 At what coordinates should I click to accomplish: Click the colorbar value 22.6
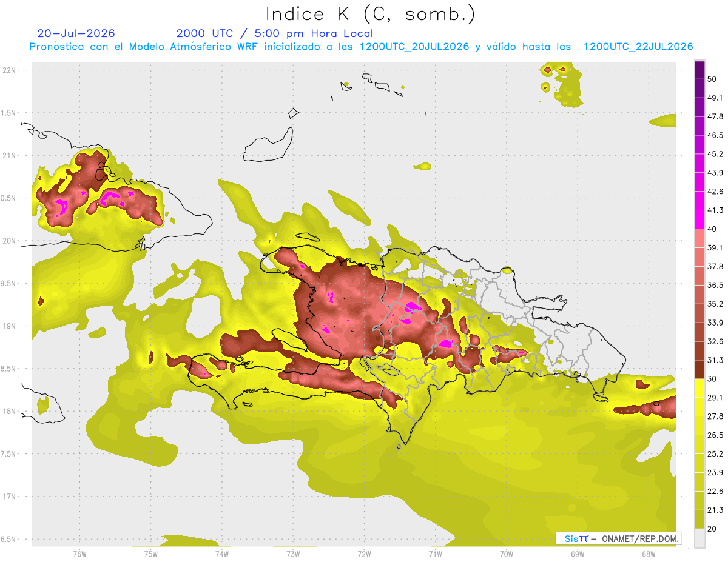pos(716,492)
